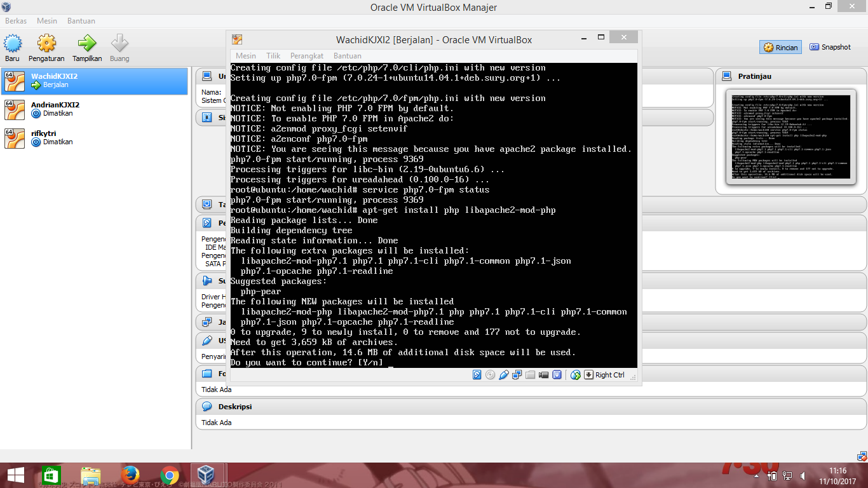Open Windows Store from the taskbar
The height and width of the screenshot is (488, 868).
click(51, 475)
